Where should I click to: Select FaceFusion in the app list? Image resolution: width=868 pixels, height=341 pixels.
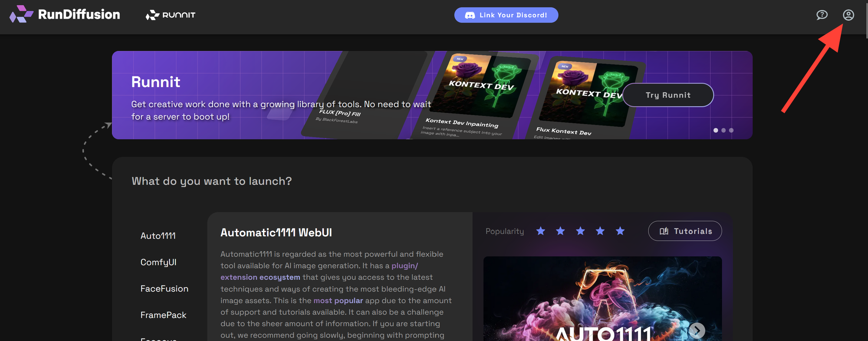point(164,289)
